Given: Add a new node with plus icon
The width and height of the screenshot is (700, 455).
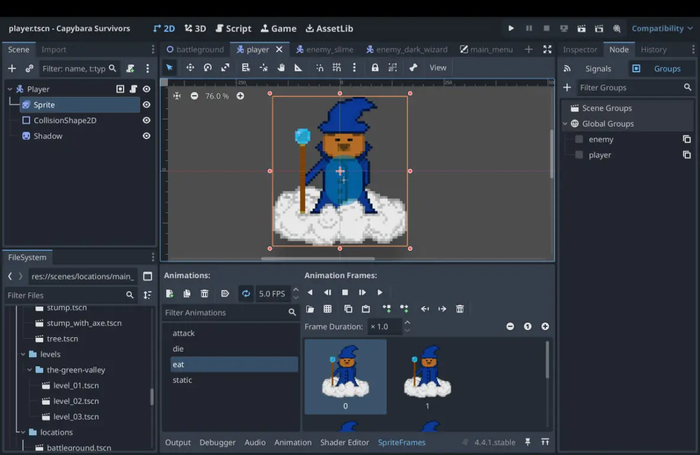Looking at the screenshot, I should [x=12, y=68].
